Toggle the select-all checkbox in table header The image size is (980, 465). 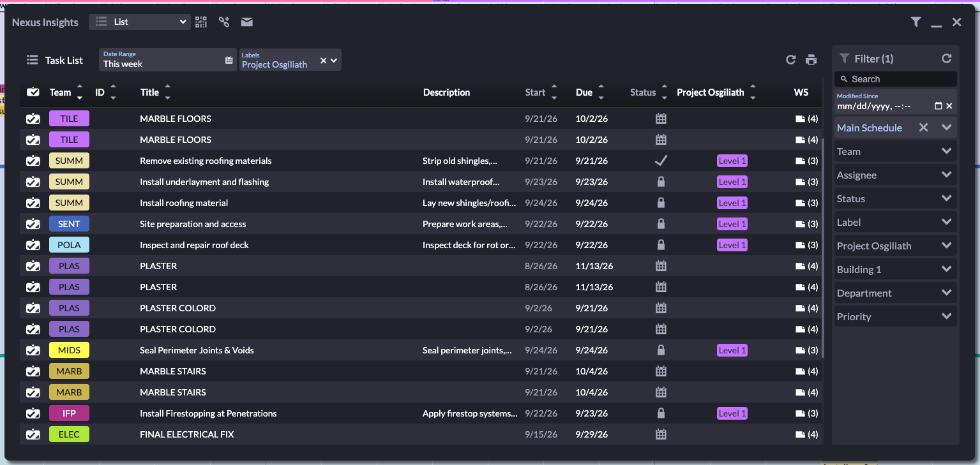pos(33,92)
